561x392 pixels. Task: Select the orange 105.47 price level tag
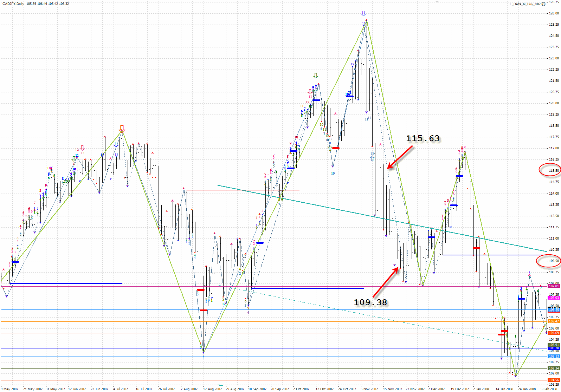(554, 321)
